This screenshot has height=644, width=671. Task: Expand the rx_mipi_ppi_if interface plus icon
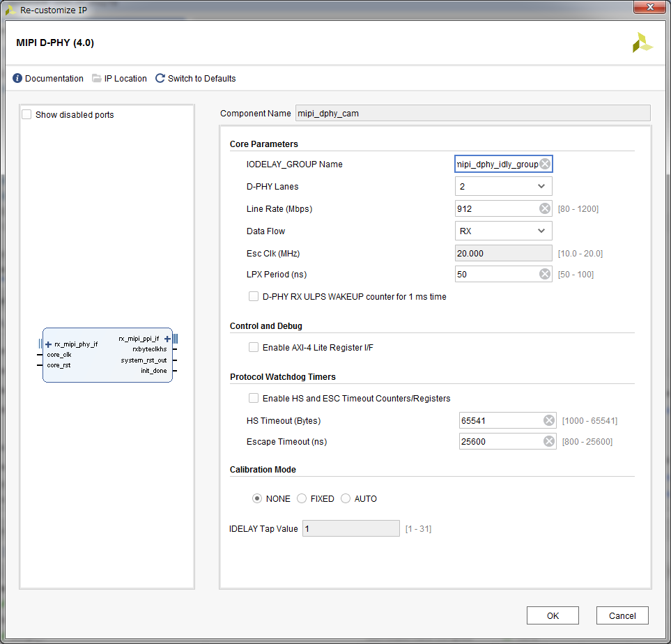tap(167, 339)
